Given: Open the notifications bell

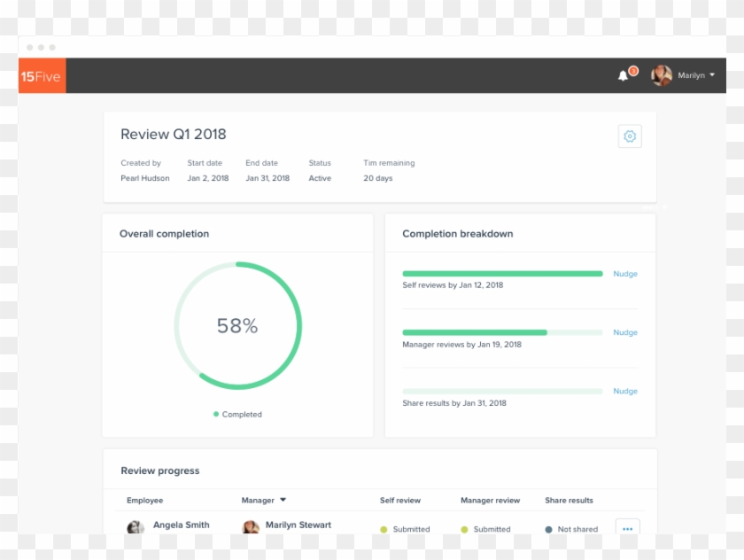Looking at the screenshot, I should pos(623,76).
